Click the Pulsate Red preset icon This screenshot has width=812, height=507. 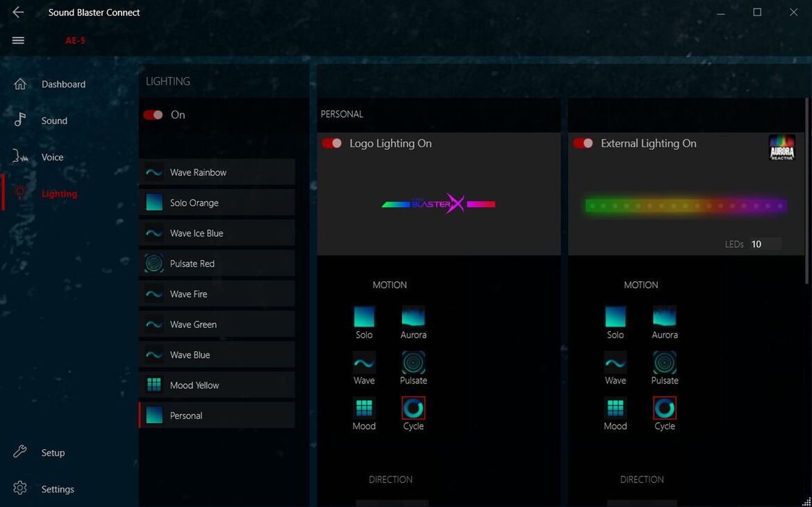click(x=154, y=264)
